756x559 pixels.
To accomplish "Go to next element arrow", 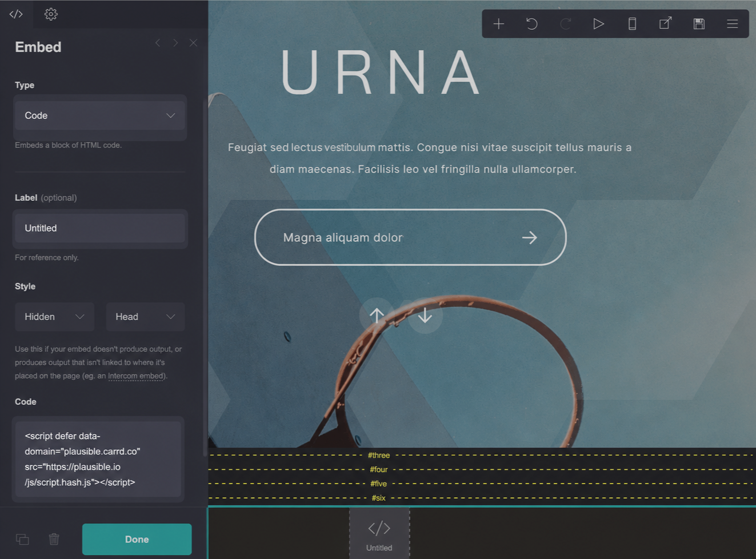I will click(175, 43).
